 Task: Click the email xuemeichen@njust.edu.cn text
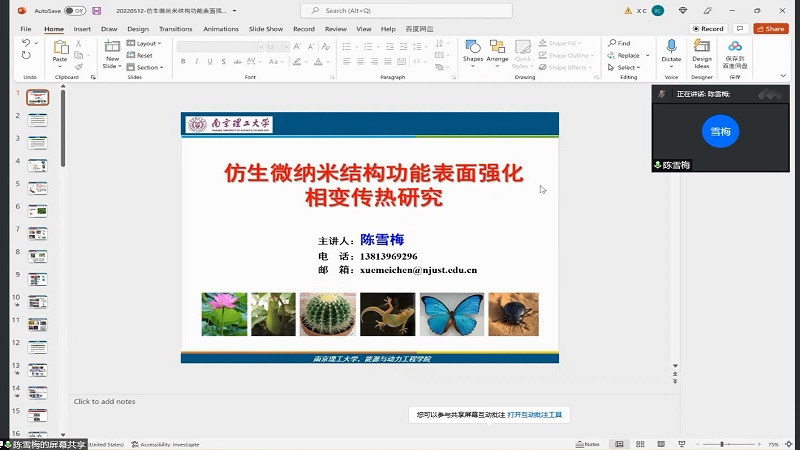point(418,270)
